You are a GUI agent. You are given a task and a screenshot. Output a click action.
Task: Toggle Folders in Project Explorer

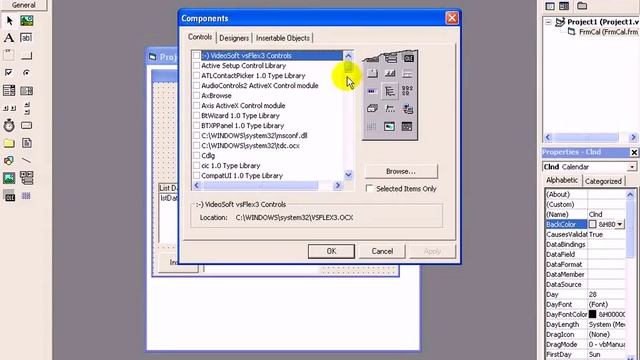tap(582, 6)
